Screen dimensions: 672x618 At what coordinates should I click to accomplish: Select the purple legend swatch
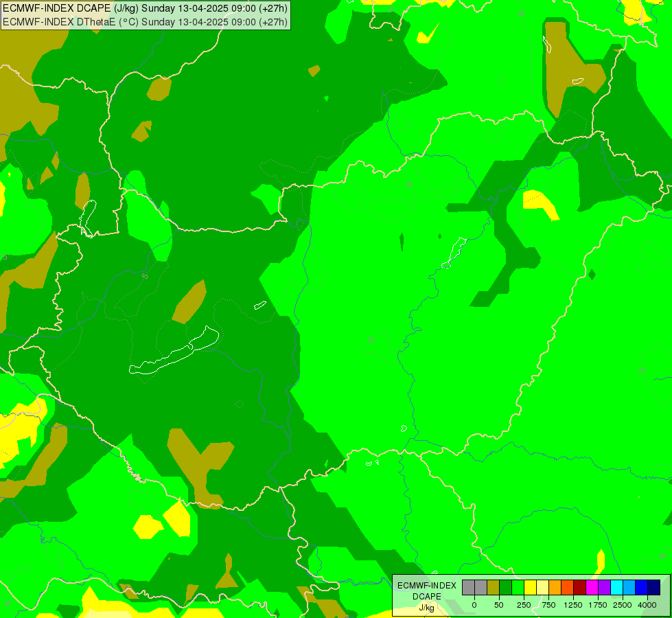[x=604, y=588]
